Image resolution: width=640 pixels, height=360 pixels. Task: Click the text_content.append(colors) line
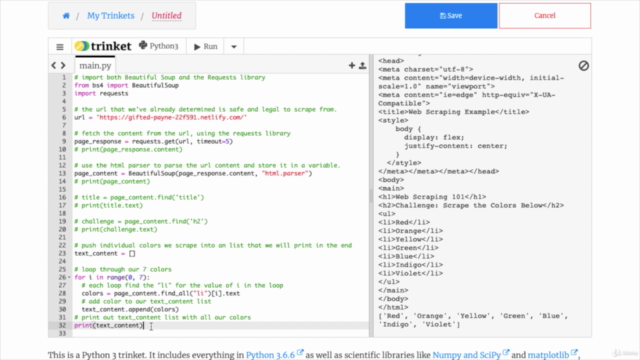[130, 309]
